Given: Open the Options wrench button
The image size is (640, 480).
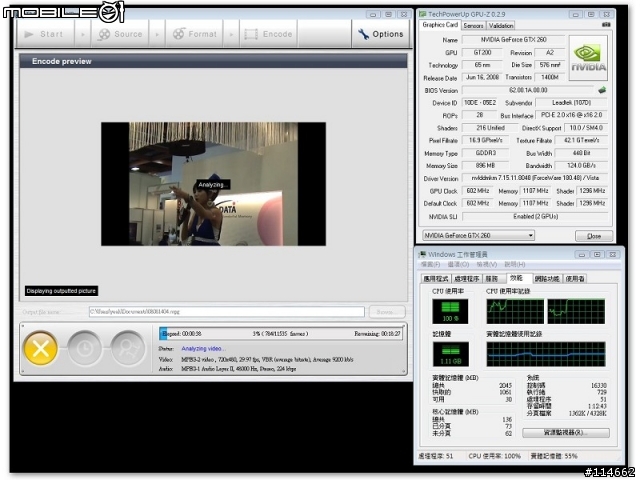Looking at the screenshot, I should [380, 34].
